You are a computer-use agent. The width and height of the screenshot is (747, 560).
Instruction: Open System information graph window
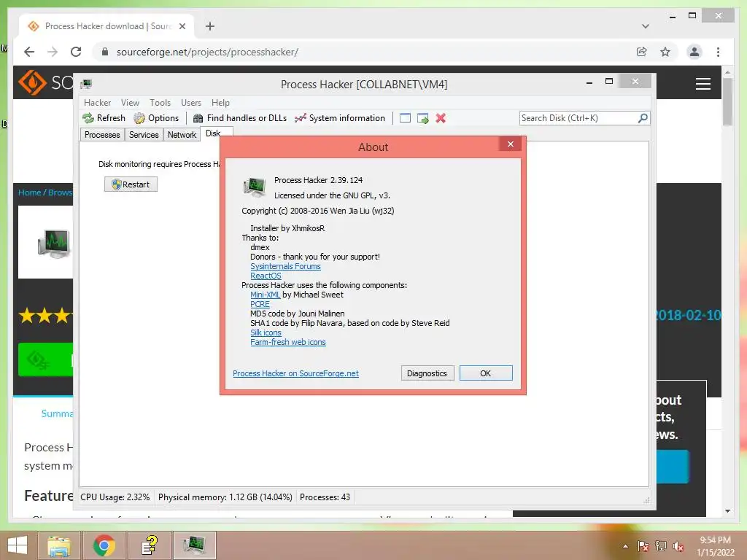click(340, 118)
